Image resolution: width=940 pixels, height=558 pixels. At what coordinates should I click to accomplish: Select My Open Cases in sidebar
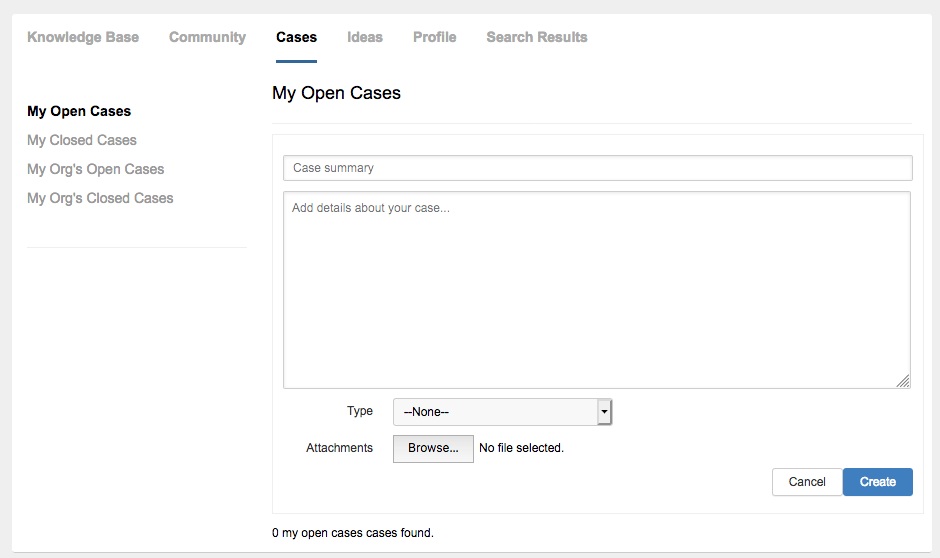pyautogui.click(x=79, y=111)
